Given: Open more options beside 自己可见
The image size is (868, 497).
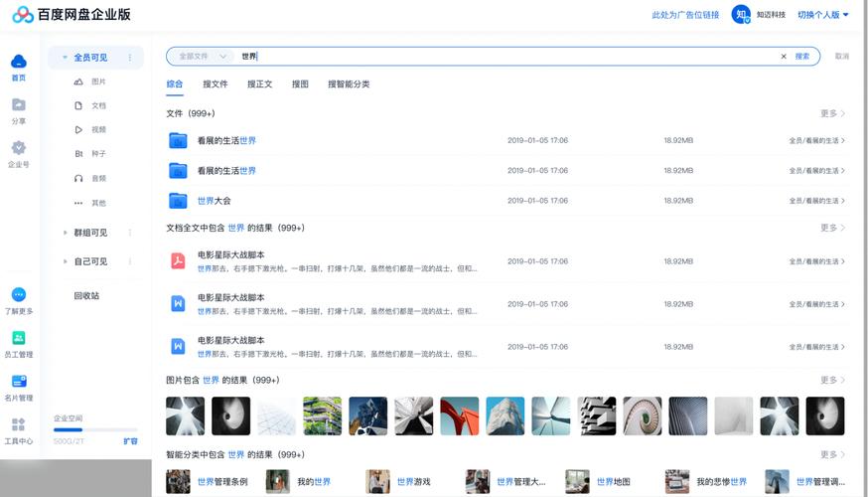Looking at the screenshot, I should tap(130, 261).
